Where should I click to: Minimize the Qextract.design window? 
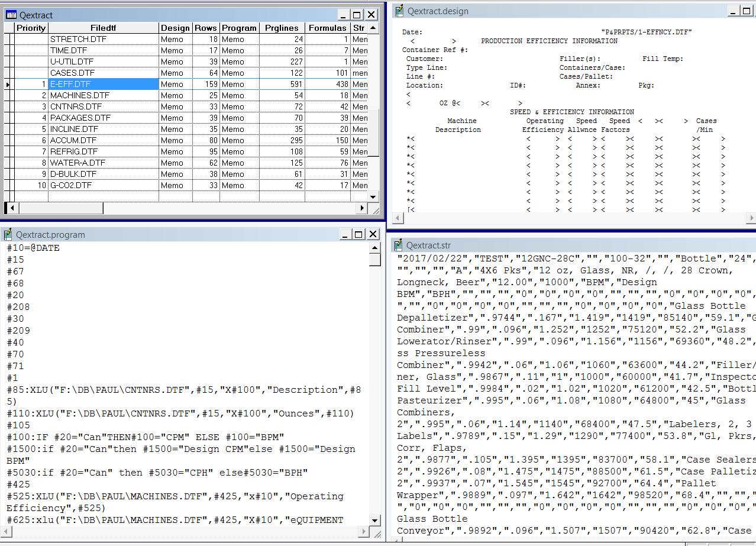click(x=733, y=11)
